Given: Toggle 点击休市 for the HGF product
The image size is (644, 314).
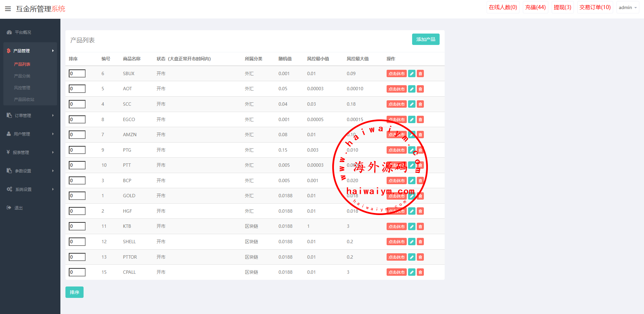Looking at the screenshot, I should click(x=396, y=211).
